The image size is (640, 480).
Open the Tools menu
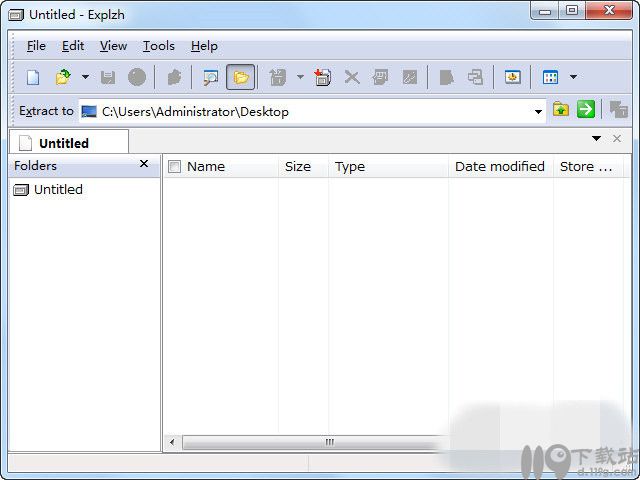click(x=159, y=46)
